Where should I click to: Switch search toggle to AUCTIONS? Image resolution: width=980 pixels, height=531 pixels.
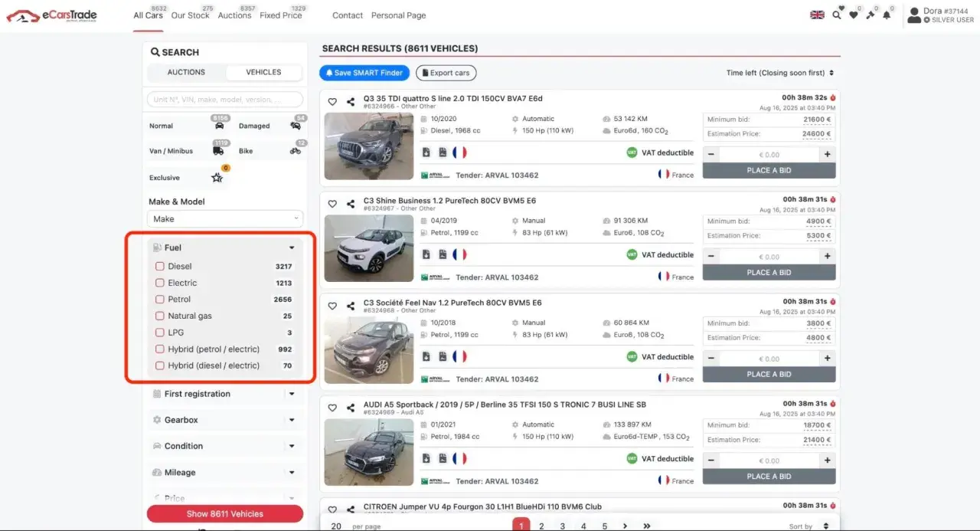click(186, 72)
